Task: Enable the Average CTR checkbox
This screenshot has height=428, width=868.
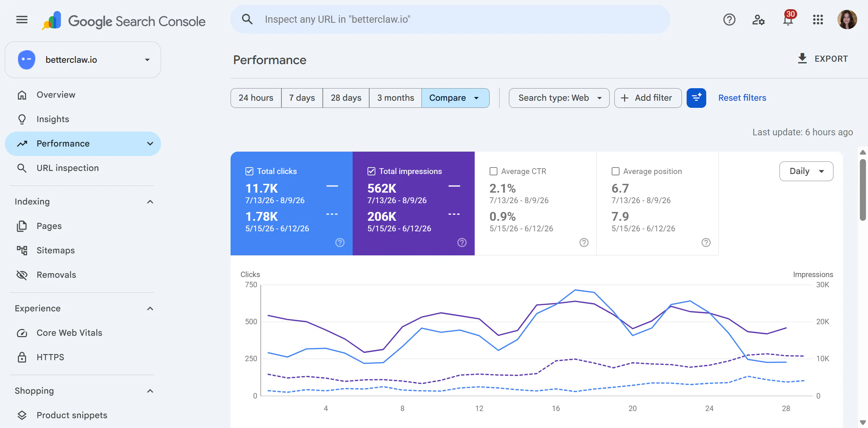Action: [x=493, y=171]
